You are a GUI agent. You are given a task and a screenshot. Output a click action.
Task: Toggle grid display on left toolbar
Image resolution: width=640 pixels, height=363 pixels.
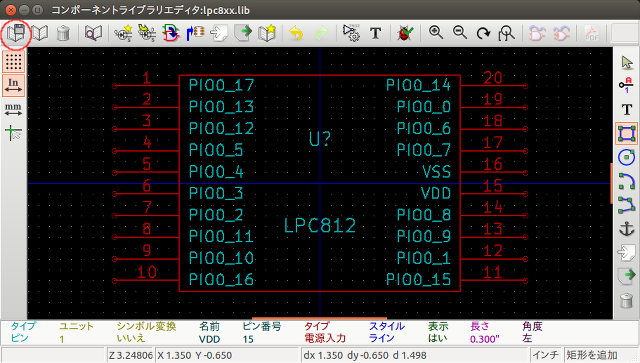(x=13, y=61)
